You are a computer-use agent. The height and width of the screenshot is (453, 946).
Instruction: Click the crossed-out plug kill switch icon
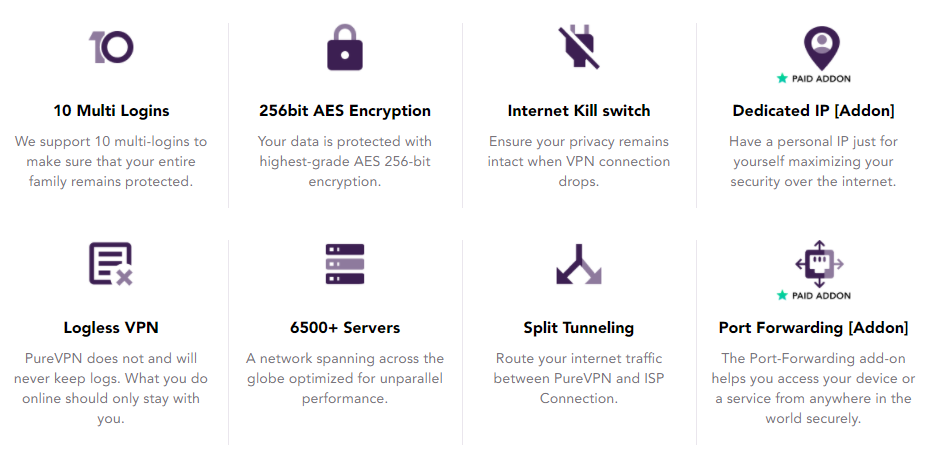[578, 46]
